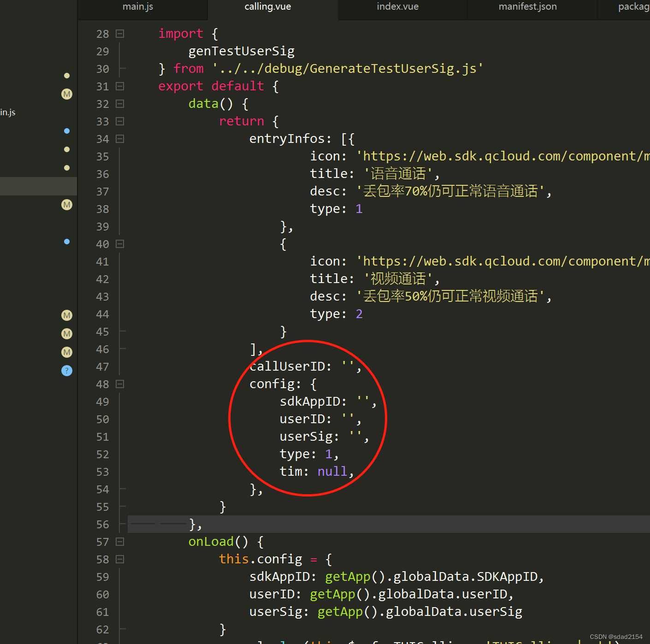Click the 'return' keyword on line 33

pos(242,121)
